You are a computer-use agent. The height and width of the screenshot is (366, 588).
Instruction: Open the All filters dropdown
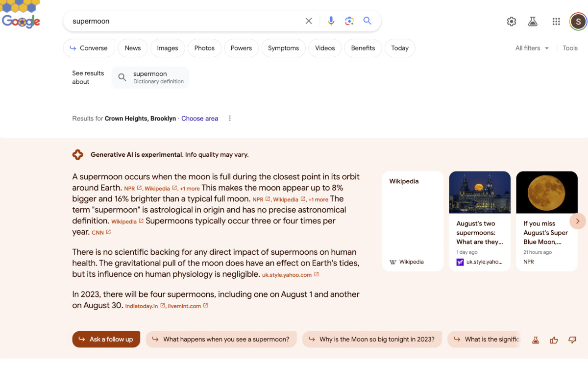(532, 48)
